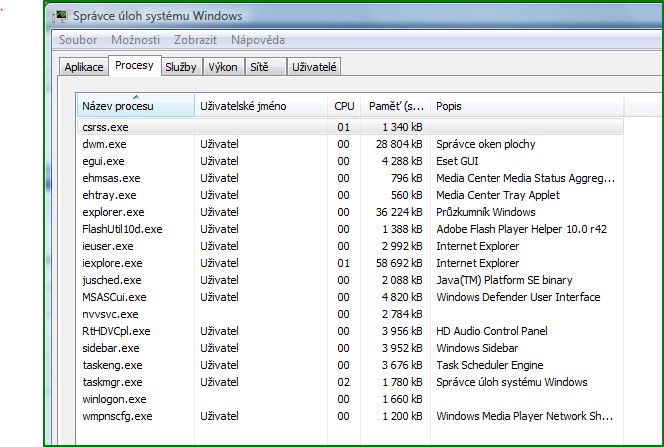Select the taskmgr.exe process row
The height and width of the screenshot is (447, 664).
coord(112,382)
